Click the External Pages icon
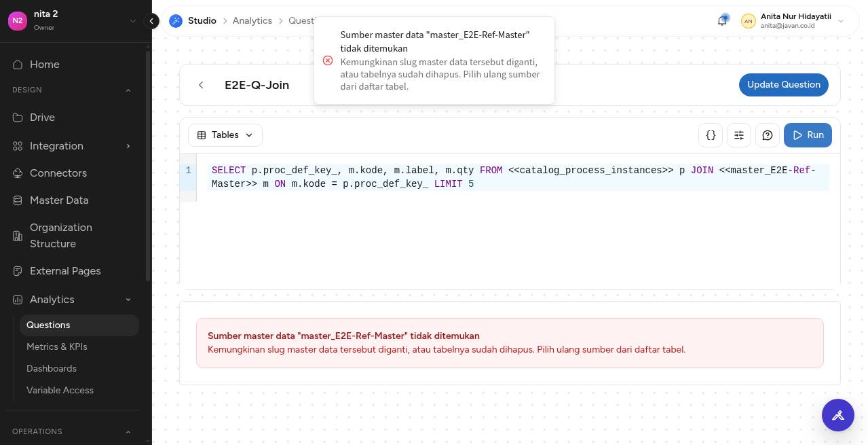 pyautogui.click(x=18, y=271)
